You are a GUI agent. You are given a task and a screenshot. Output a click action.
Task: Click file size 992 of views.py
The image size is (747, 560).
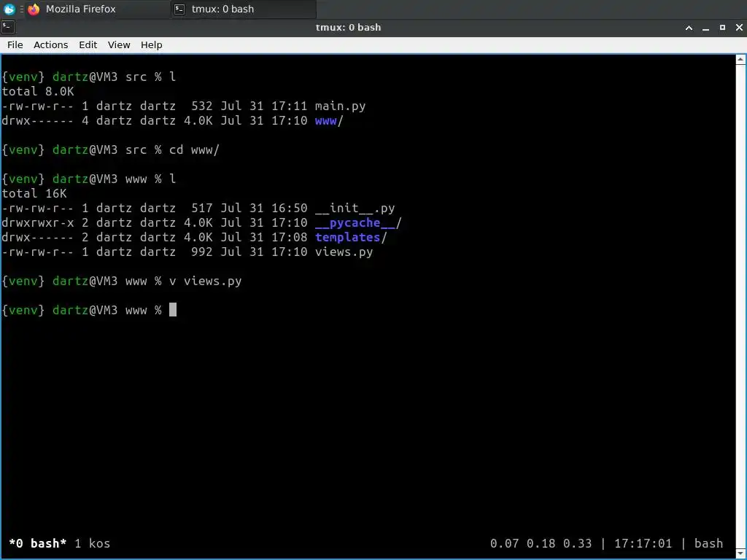point(201,252)
